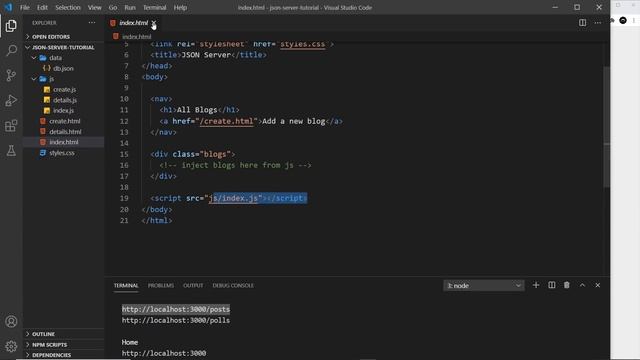Open the Run and Debug view
The width and height of the screenshot is (640, 360).
11,100
